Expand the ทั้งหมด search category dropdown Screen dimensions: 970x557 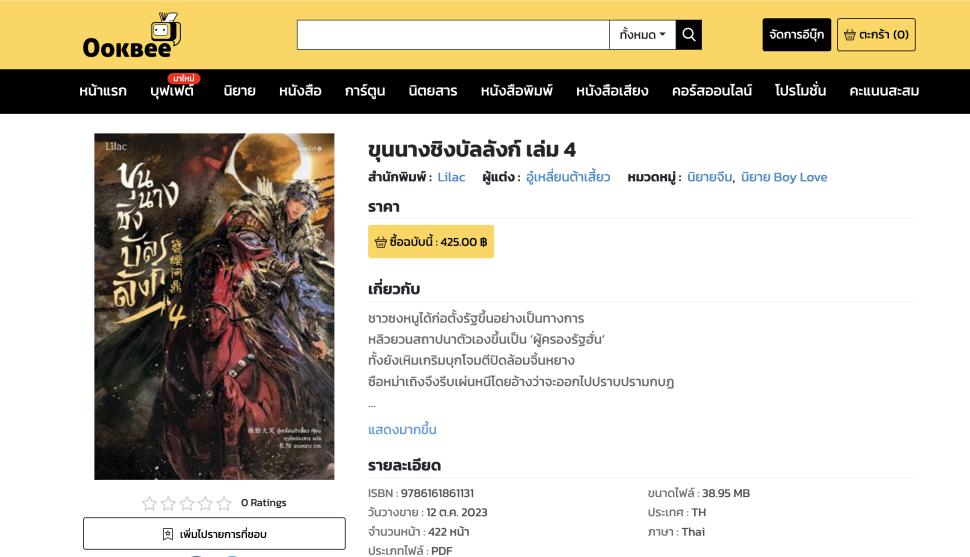[642, 35]
